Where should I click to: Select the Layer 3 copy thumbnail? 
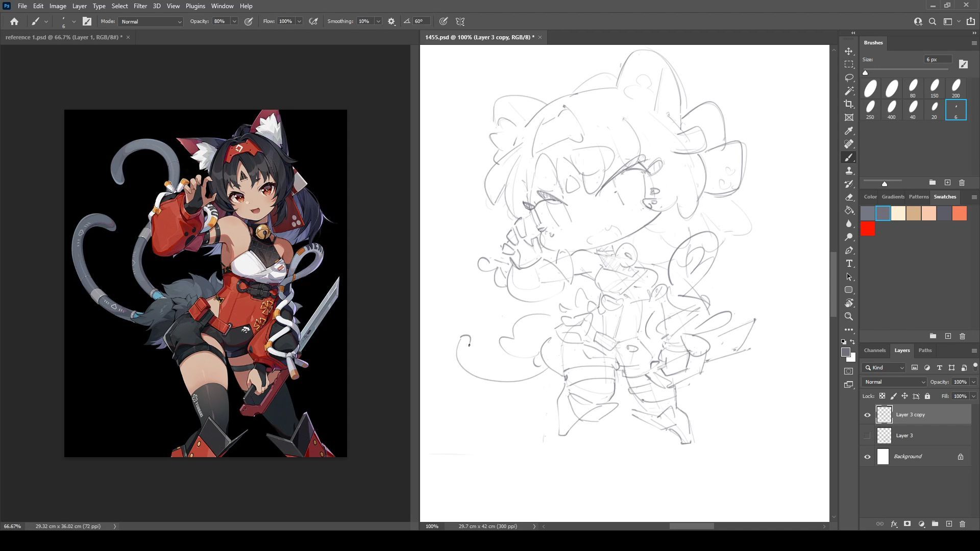click(x=884, y=415)
